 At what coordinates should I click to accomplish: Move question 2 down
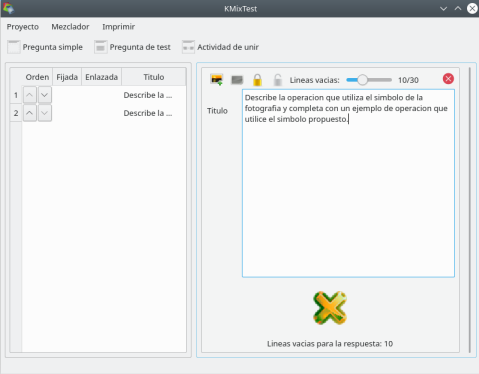coord(45,113)
